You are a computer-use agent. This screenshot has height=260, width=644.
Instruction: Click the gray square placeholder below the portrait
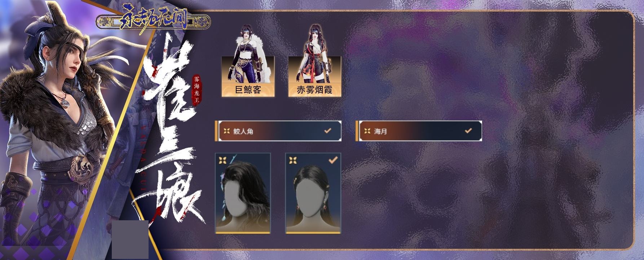point(130,240)
